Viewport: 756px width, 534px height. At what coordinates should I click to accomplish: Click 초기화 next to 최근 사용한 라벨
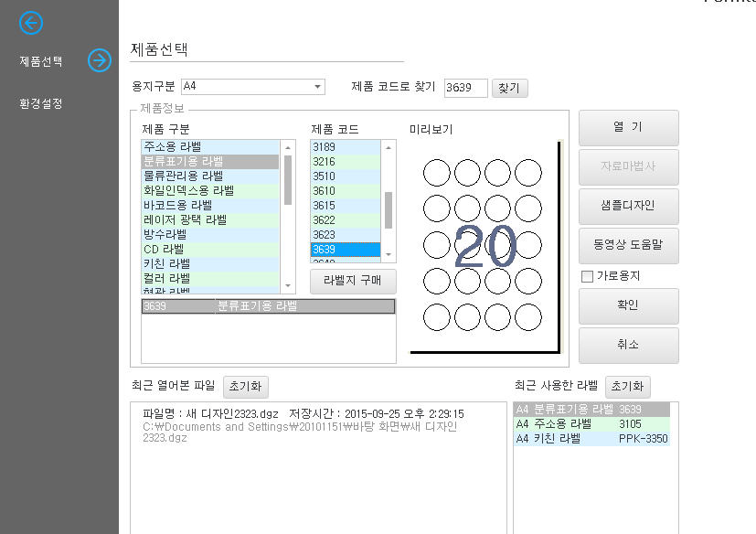point(627,387)
